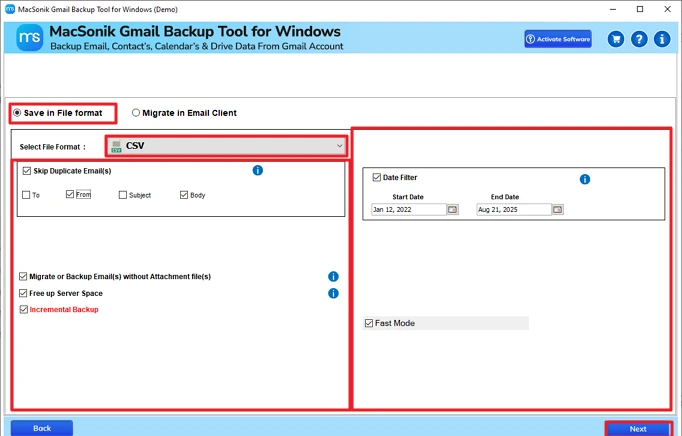Show info for Skip Duplicate Email(s)
The width and height of the screenshot is (682, 436).
pos(257,170)
